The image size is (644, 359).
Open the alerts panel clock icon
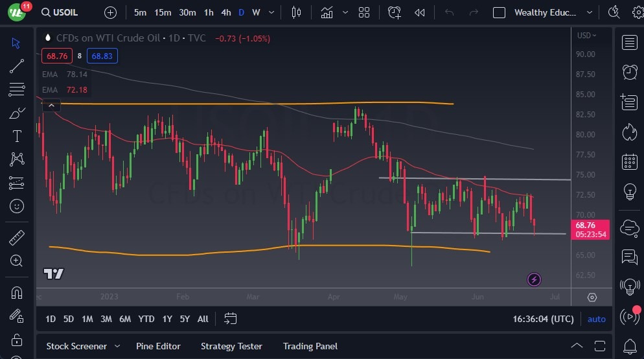tap(628, 71)
